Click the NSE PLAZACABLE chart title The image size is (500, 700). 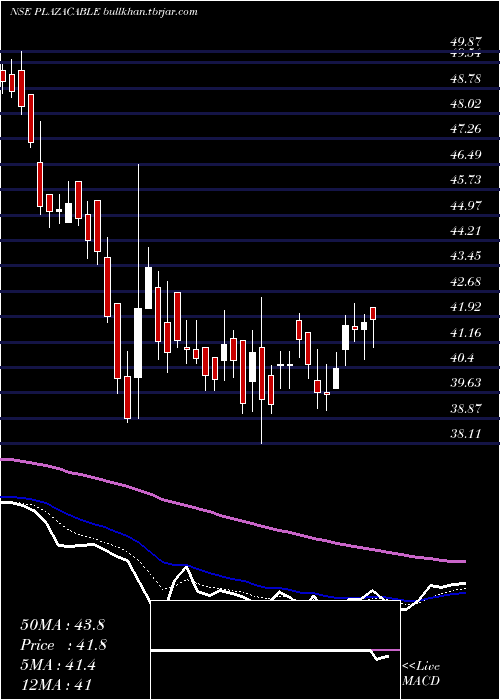pyautogui.click(x=104, y=12)
